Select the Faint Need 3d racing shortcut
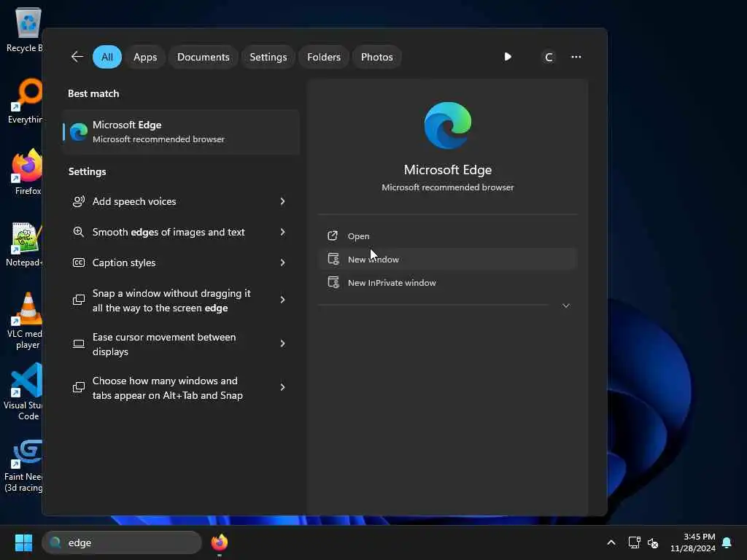This screenshot has width=747, height=560. pos(23,465)
